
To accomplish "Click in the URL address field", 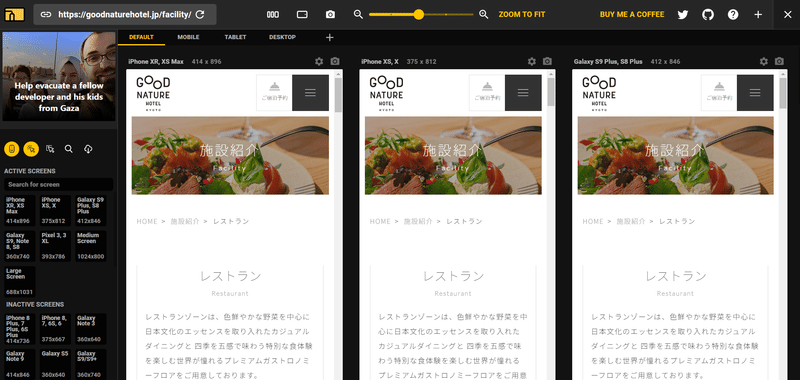I will (124, 14).
